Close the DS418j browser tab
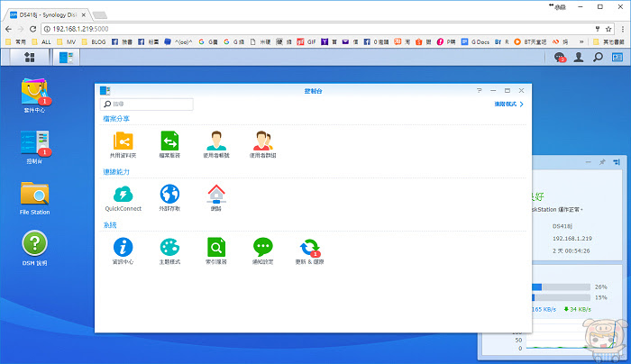 83,15
